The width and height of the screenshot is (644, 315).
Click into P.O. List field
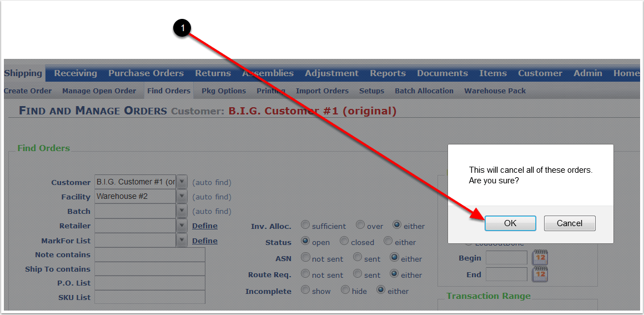click(150, 283)
